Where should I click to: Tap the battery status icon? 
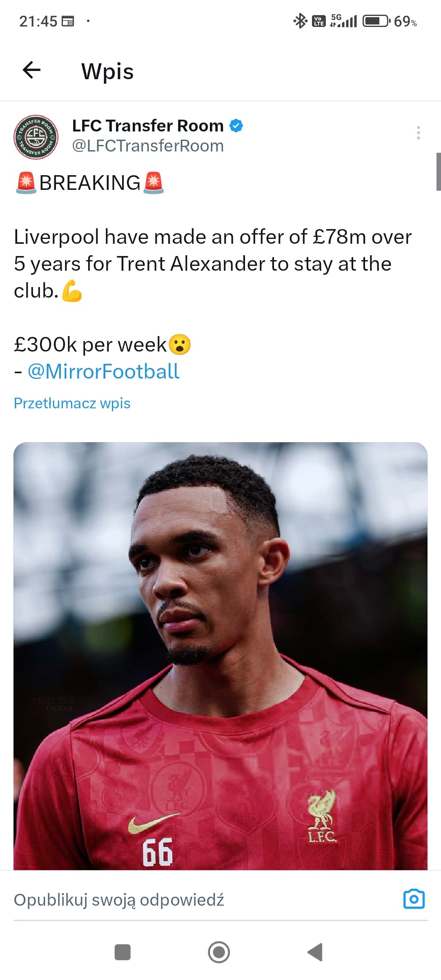(376, 21)
